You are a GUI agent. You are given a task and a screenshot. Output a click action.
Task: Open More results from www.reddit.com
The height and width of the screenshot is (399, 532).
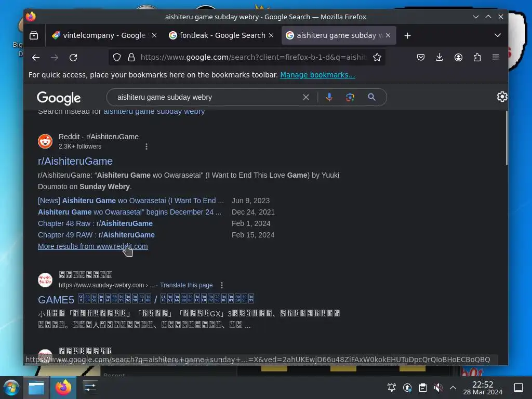pyautogui.click(x=93, y=246)
